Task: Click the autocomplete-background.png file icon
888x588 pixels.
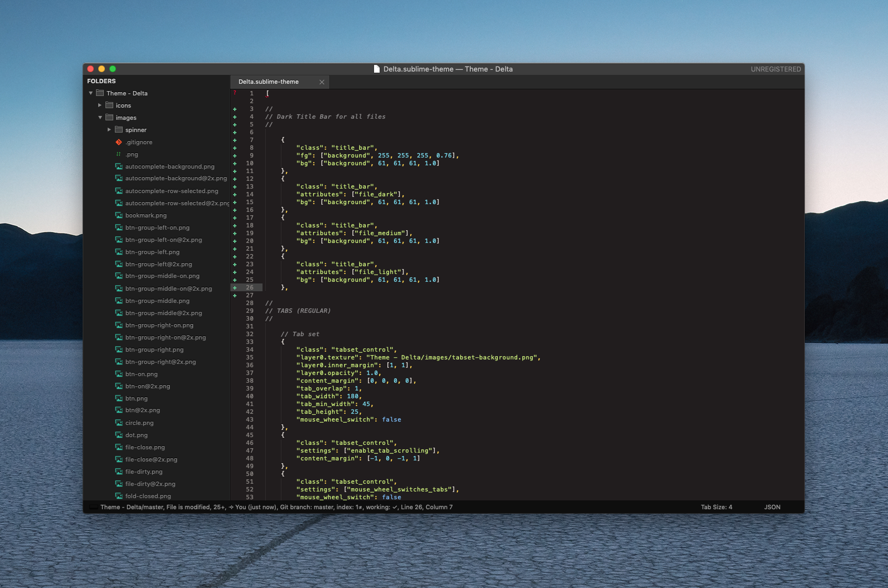Action: [119, 166]
